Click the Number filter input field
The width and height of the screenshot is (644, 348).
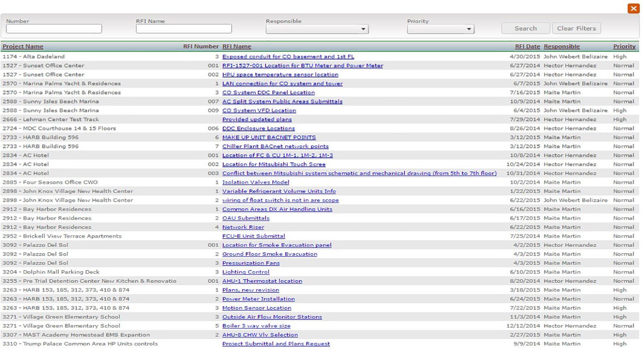pyautogui.click(x=54, y=29)
